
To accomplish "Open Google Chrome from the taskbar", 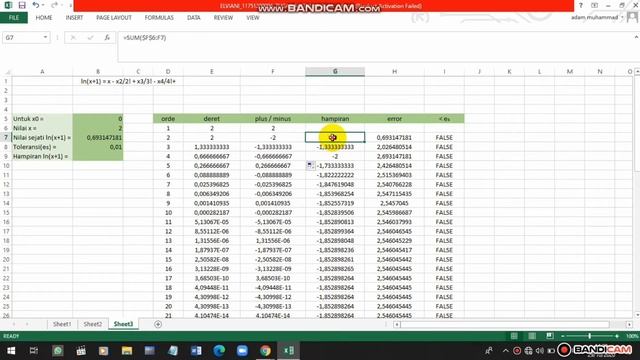I will click(265, 351).
